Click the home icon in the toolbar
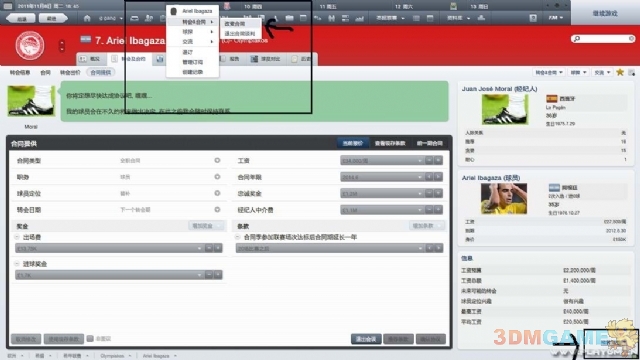The image size is (640, 360). [87, 18]
